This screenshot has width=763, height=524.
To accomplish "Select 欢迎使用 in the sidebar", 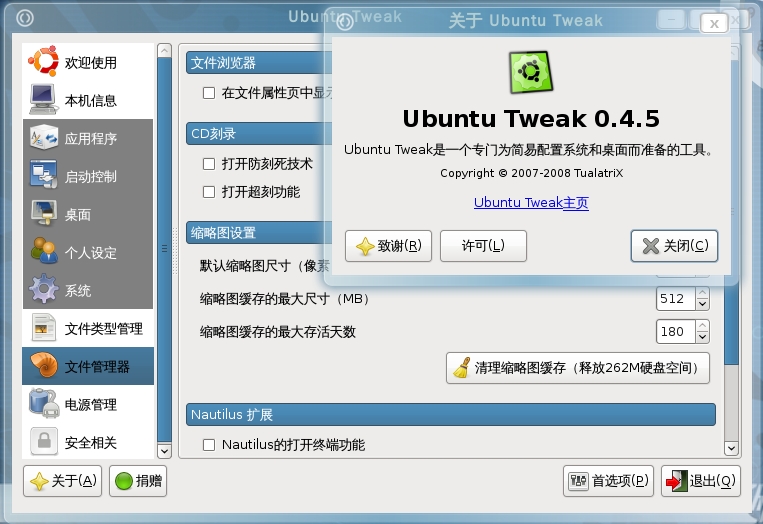I will (x=88, y=62).
